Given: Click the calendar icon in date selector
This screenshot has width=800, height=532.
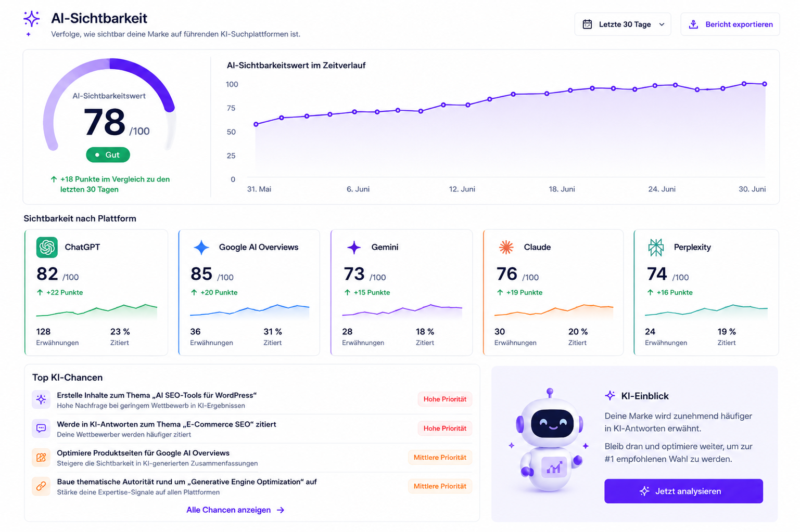Looking at the screenshot, I should coord(587,24).
